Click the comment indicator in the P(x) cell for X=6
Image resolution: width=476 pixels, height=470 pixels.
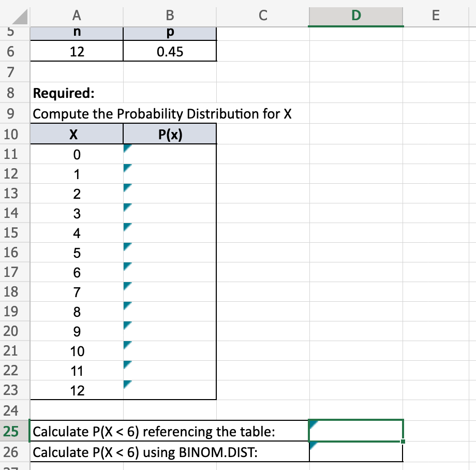coord(126,266)
